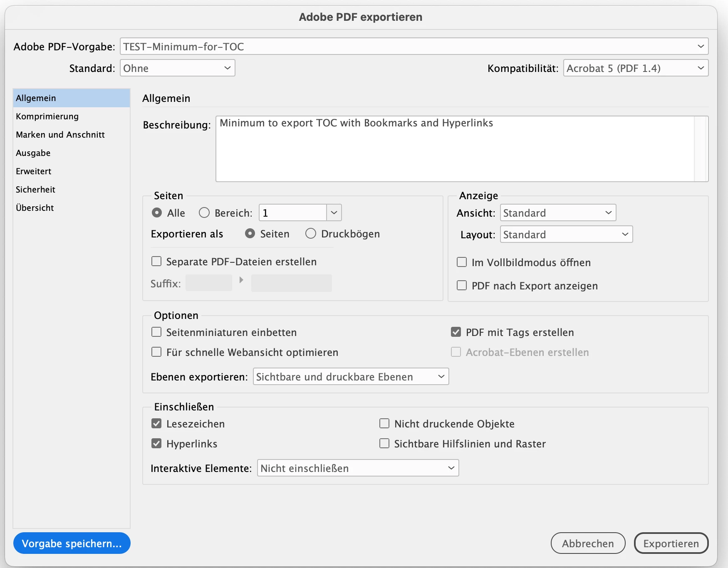The width and height of the screenshot is (728, 568).
Task: Open the Kompatibilität dropdown
Action: click(636, 68)
